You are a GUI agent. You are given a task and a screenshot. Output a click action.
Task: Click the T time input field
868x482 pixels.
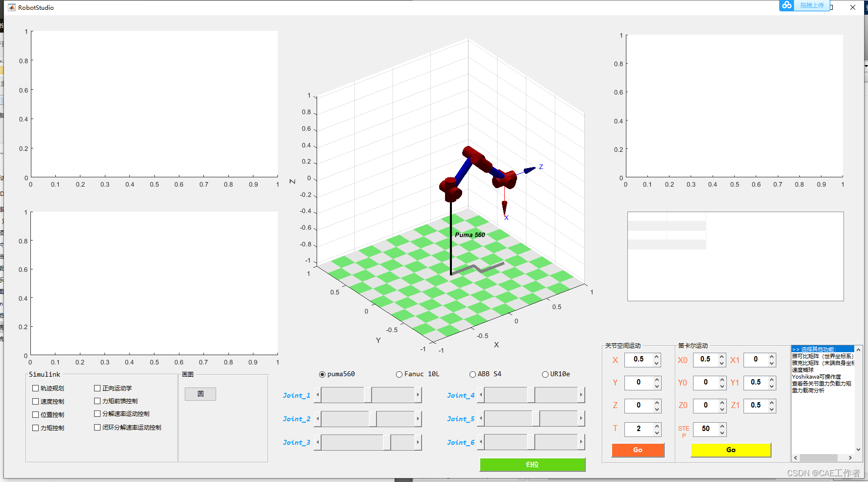click(x=639, y=430)
